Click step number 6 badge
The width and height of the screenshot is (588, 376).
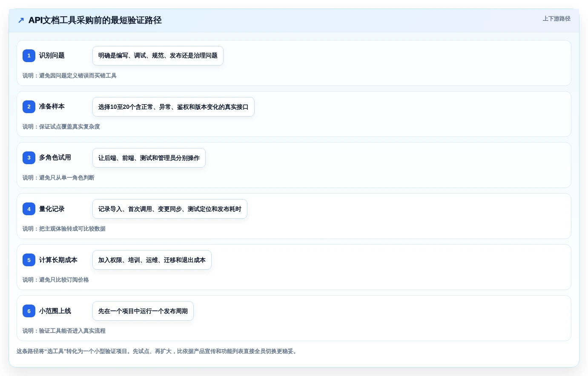29,311
